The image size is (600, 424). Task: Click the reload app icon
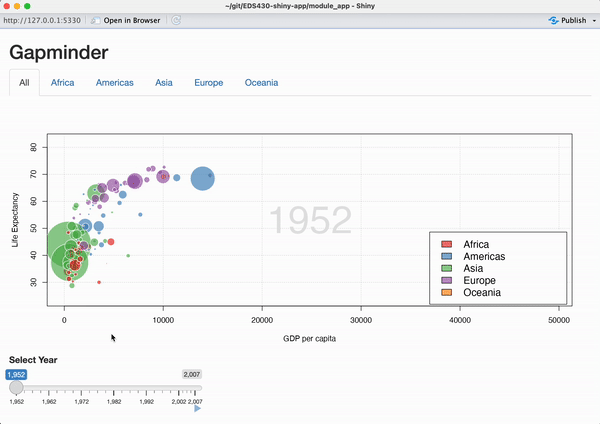(177, 20)
